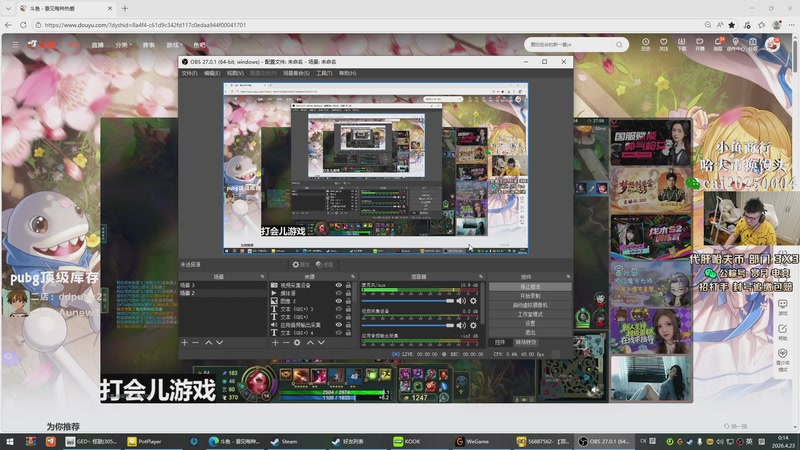
Task: Add a new scene with the plus icon in 场景 panel
Action: (x=185, y=342)
